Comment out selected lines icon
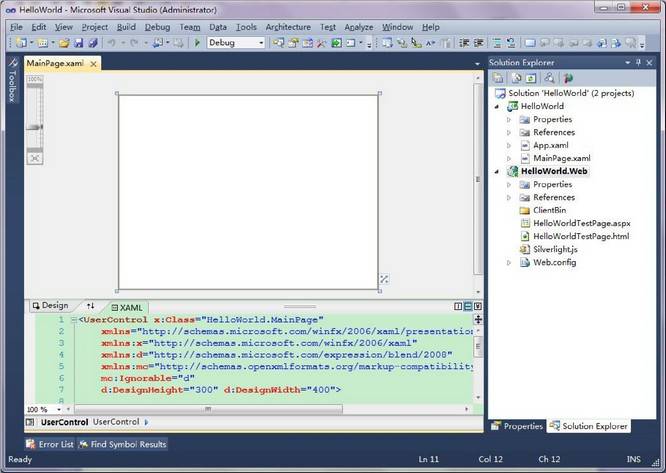 pyautogui.click(x=497, y=42)
